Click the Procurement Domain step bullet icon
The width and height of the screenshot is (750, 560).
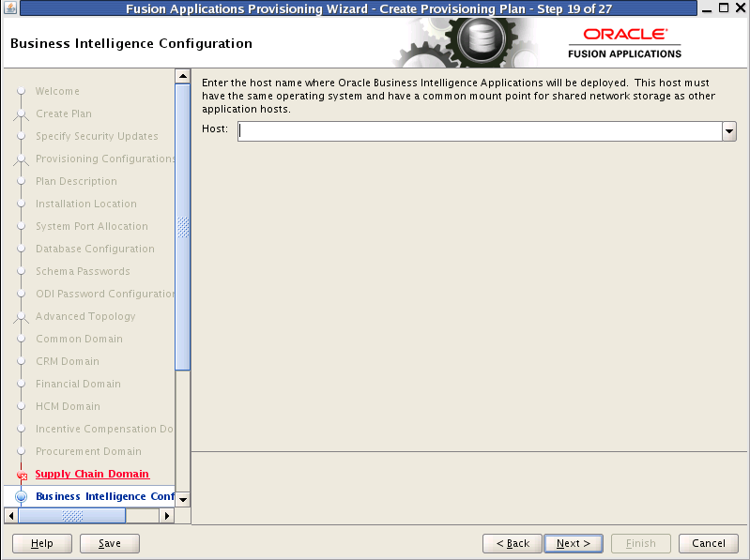21,451
